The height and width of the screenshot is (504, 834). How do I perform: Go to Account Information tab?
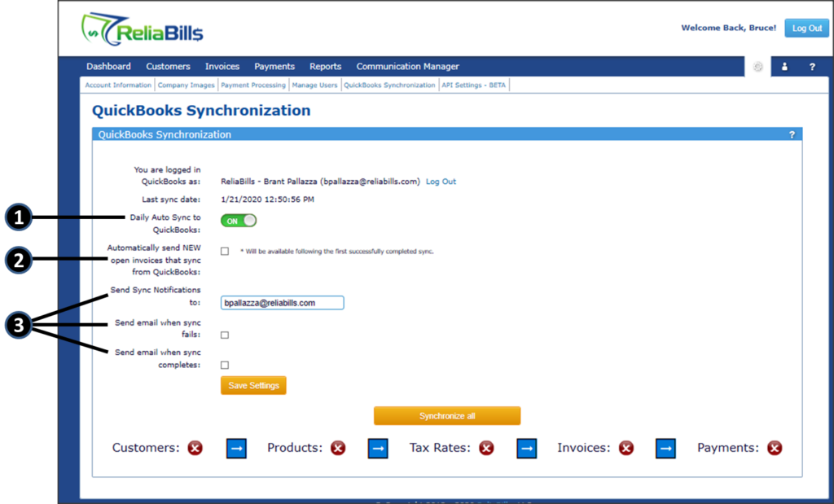[118, 85]
